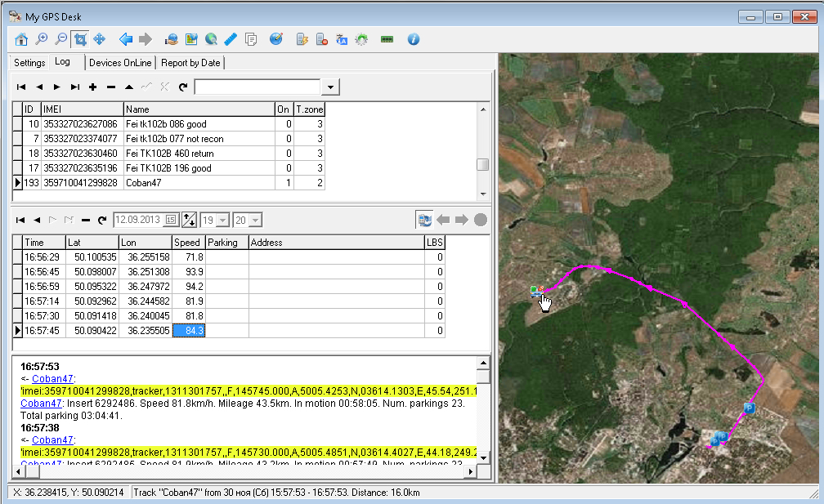Click the sort order toggle button next to date

coord(189,220)
